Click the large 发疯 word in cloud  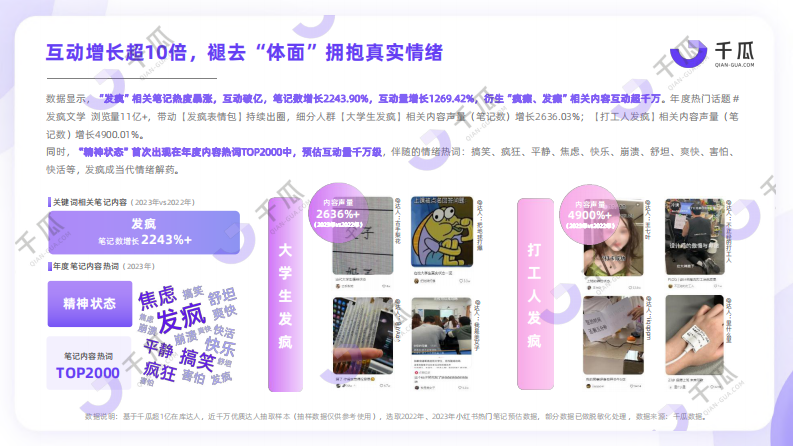click(181, 318)
